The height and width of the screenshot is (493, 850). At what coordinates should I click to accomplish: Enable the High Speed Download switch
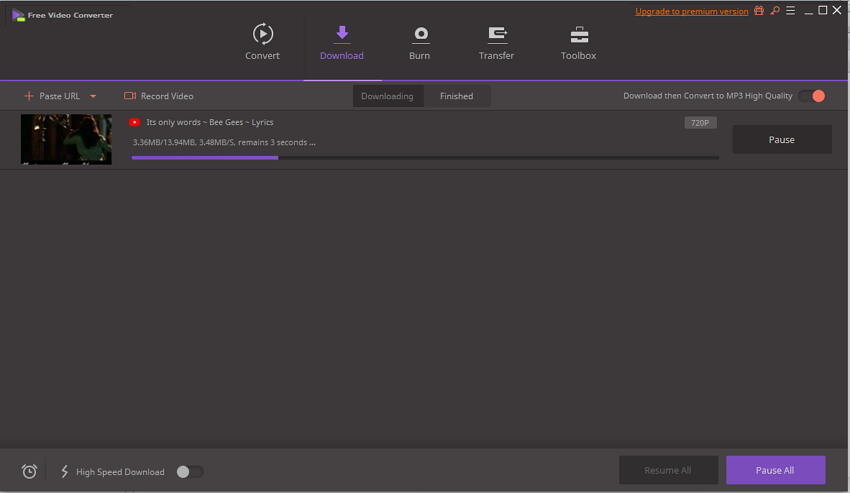click(x=190, y=472)
